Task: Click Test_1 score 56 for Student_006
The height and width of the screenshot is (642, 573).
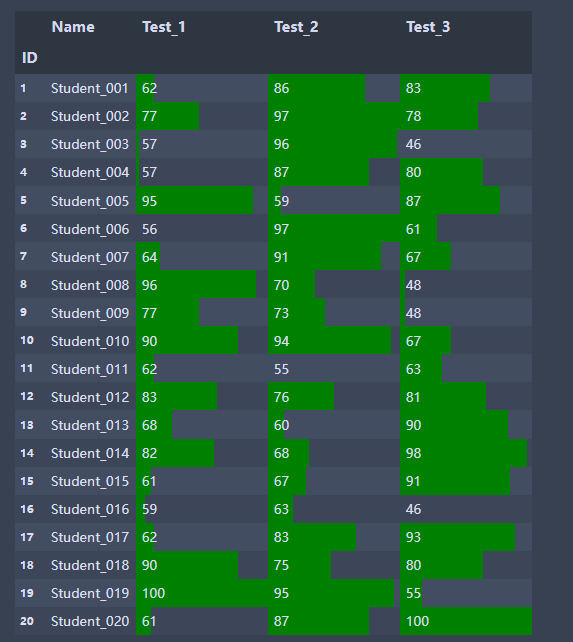Action: [202, 228]
